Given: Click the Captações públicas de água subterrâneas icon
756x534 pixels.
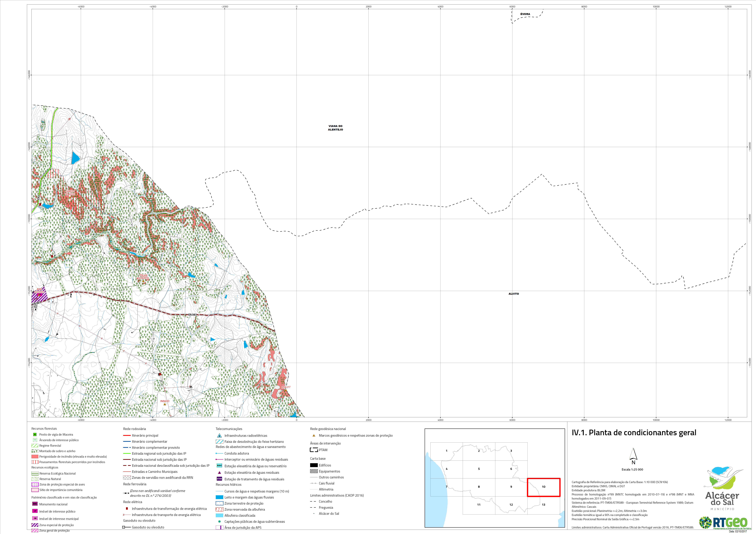Looking at the screenshot, I should point(219,521).
